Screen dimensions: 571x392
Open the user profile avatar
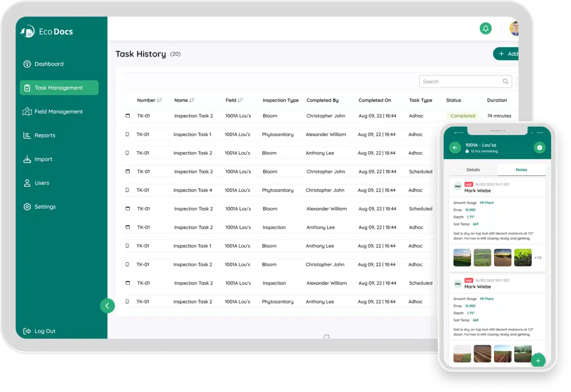[514, 29]
